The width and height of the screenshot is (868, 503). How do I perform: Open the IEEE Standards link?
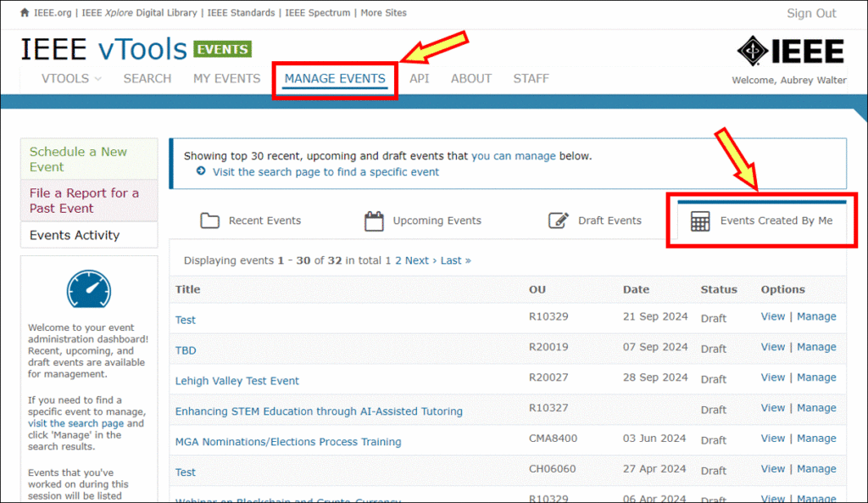(241, 13)
